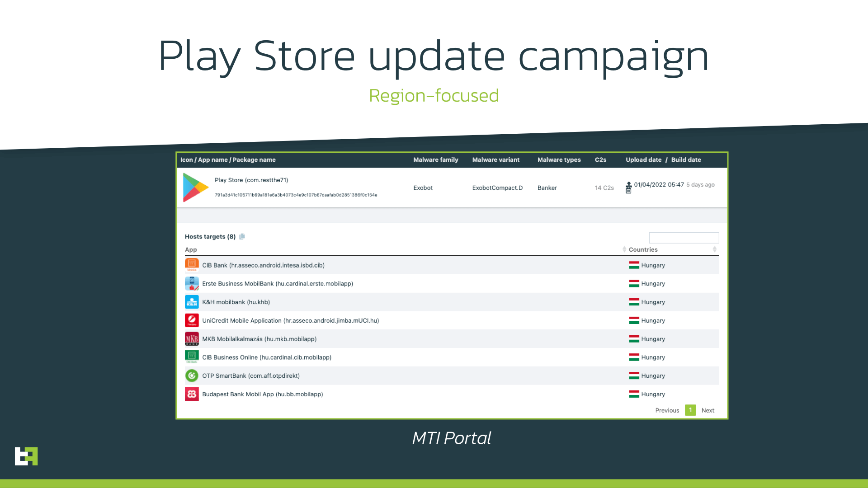Click Erste Business MobilBank icon
Viewport: 868px width, 488px height.
[x=192, y=283]
